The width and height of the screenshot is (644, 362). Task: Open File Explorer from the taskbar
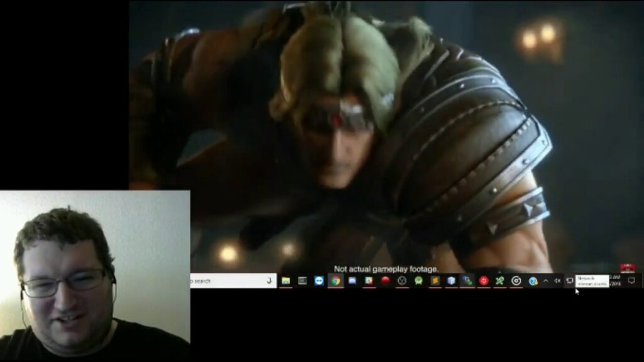(x=286, y=281)
